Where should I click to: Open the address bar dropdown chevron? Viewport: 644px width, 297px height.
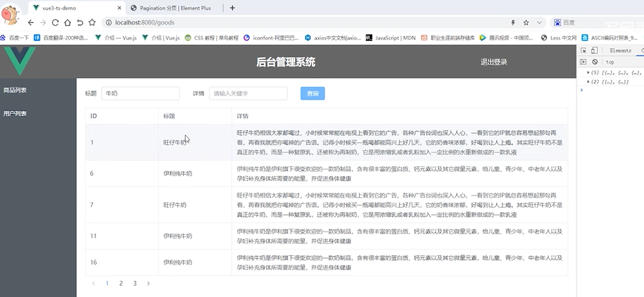click(x=540, y=22)
